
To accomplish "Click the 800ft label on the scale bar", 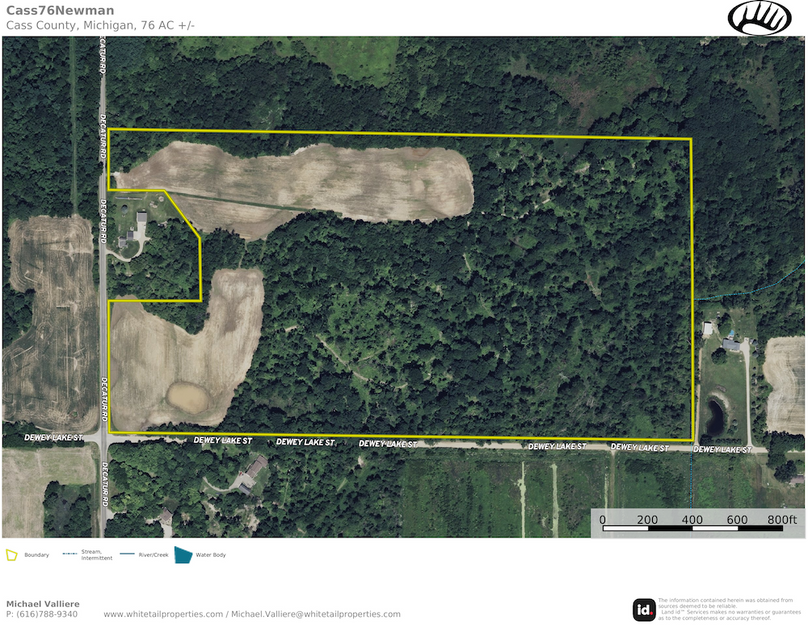I will (782, 519).
